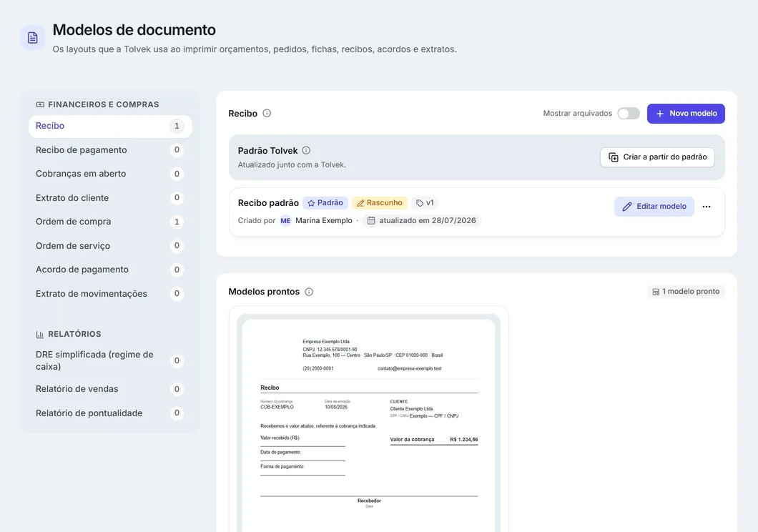Viewport: 758px width, 532px height.
Task: Toggle the Mostrar arquivados switch
Action: tap(629, 113)
